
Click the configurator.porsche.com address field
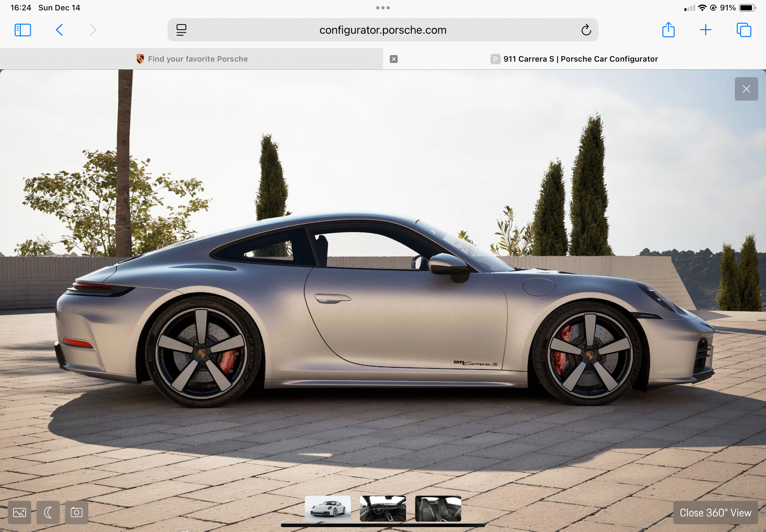(383, 30)
